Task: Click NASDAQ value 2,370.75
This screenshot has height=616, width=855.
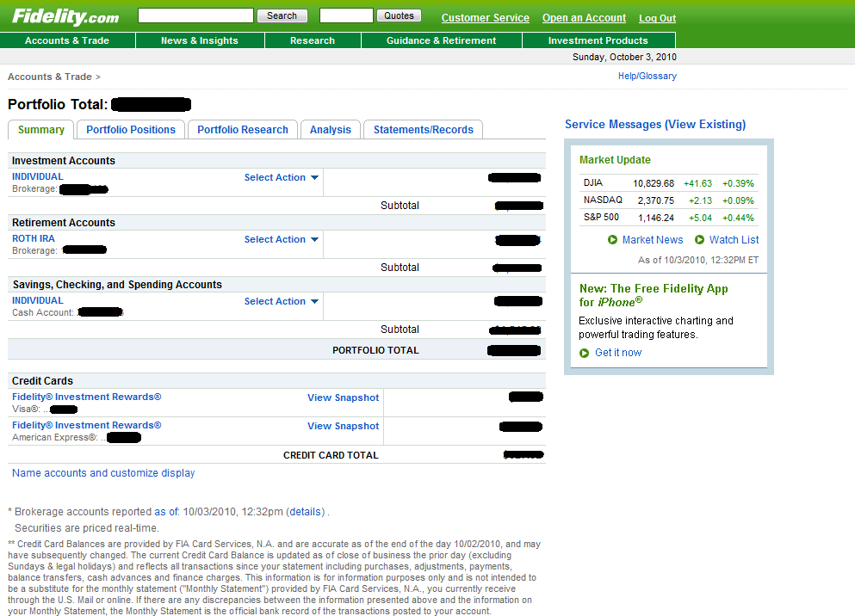Action: point(655,200)
